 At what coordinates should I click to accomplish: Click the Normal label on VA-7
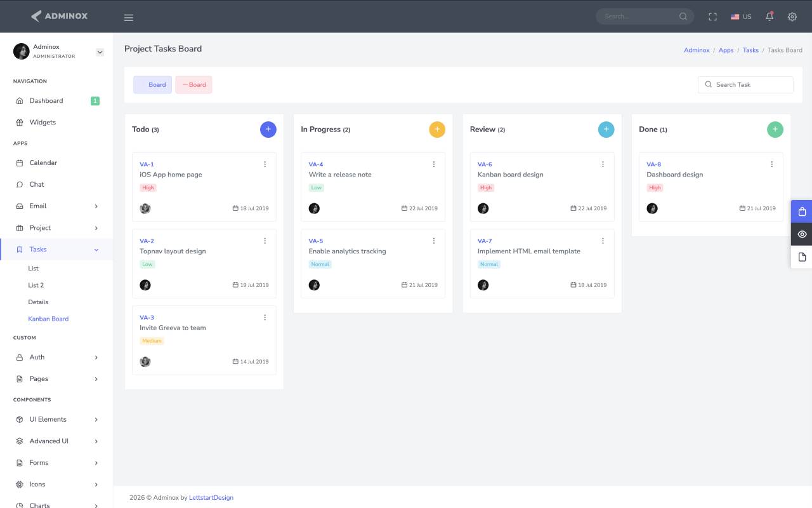489,264
